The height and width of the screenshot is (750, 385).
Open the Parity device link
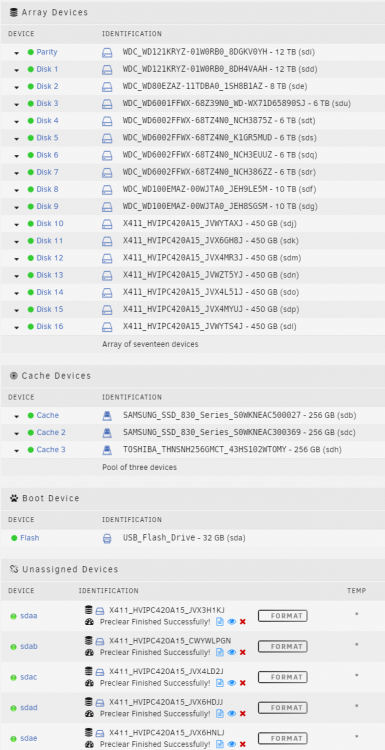(x=47, y=52)
